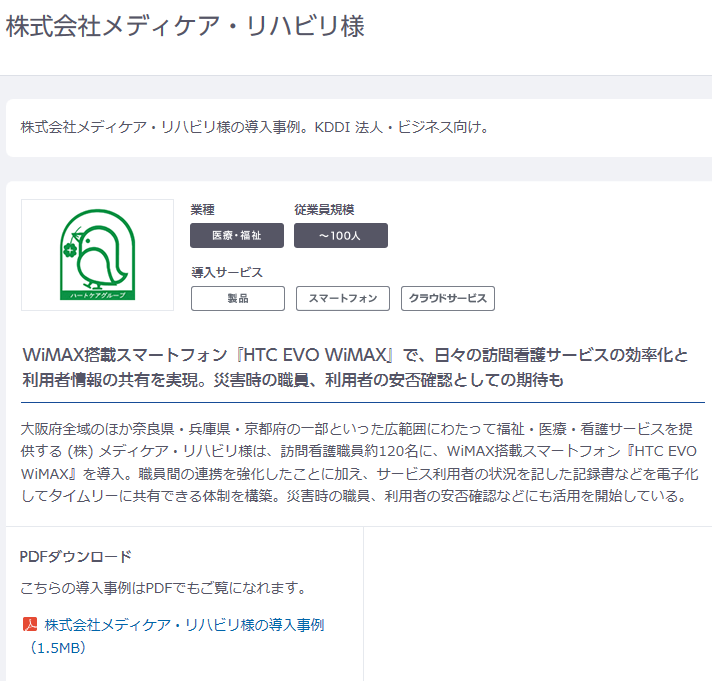The image size is (712, 681).
Task: Click the クラウドサービス service tag
Action: tap(447, 298)
